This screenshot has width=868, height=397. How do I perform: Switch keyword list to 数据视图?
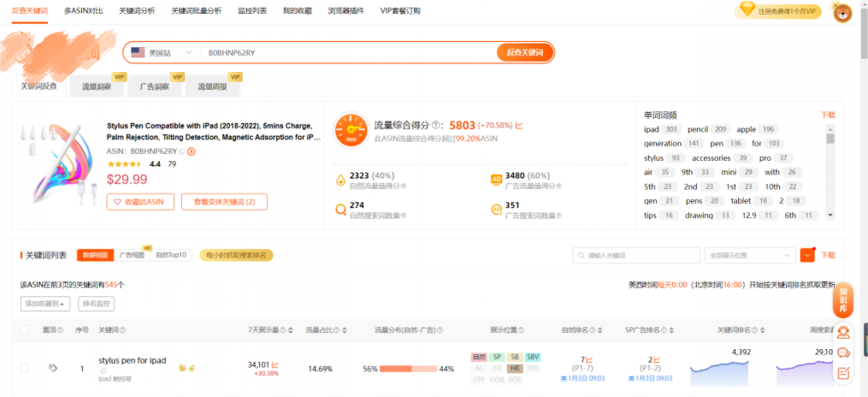[x=95, y=255]
